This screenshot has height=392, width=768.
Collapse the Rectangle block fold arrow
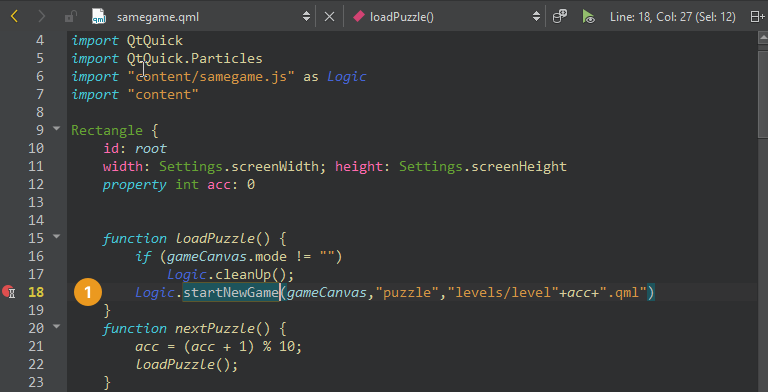point(56,128)
